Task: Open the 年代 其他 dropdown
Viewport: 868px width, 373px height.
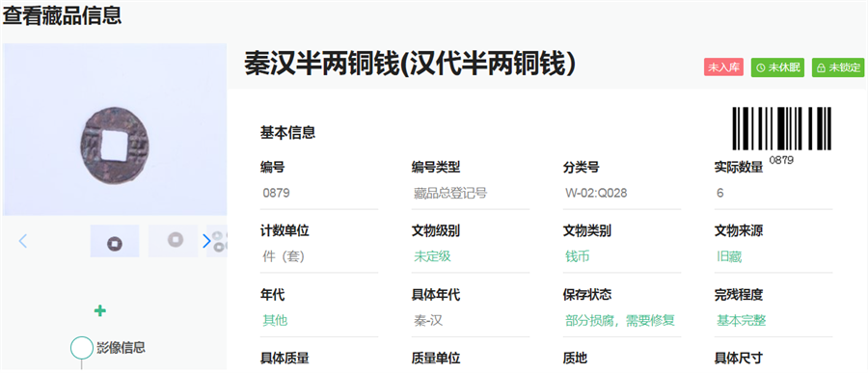Action: pyautogui.click(x=319, y=320)
